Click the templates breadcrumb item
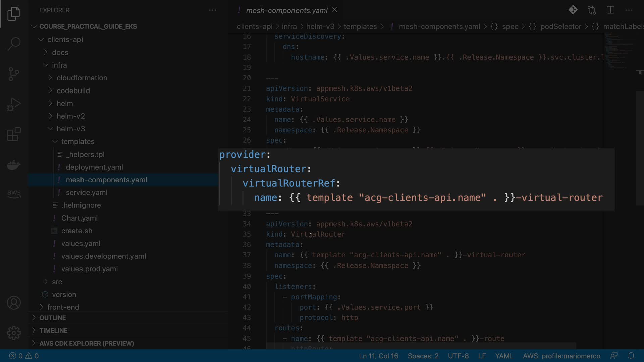 click(360, 26)
